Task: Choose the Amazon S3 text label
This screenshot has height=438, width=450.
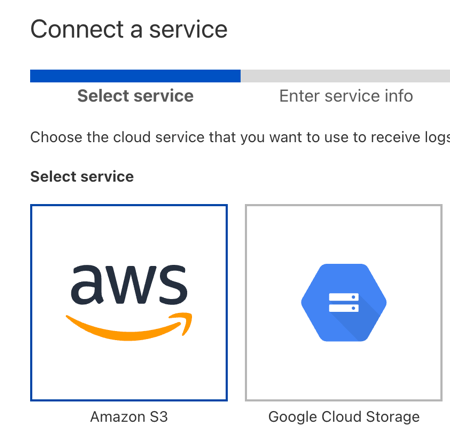Action: coord(129,417)
